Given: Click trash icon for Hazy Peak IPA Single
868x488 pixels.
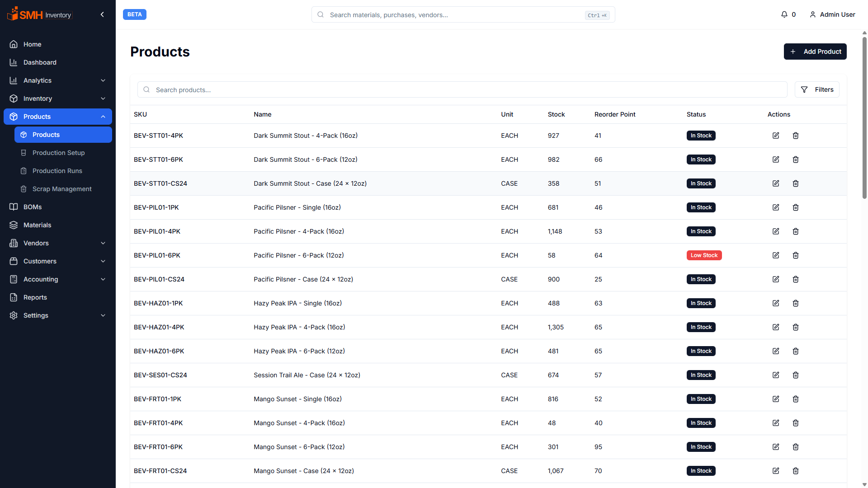Looking at the screenshot, I should click(796, 303).
